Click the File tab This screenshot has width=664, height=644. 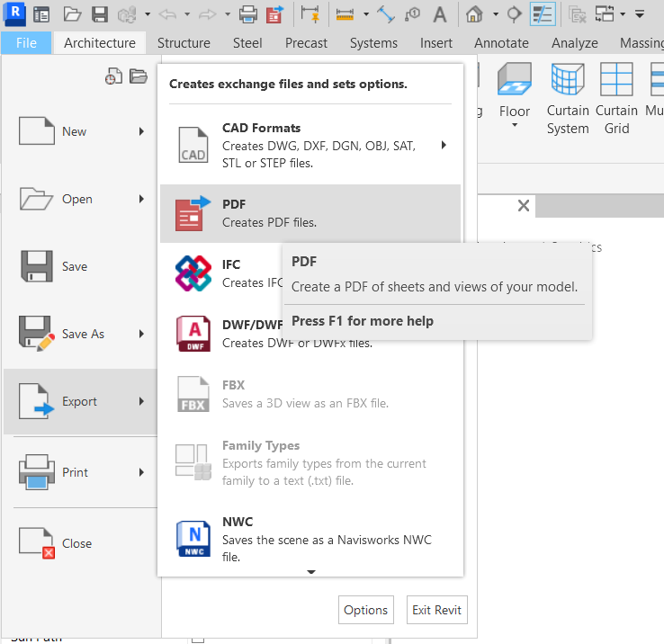coord(26,43)
